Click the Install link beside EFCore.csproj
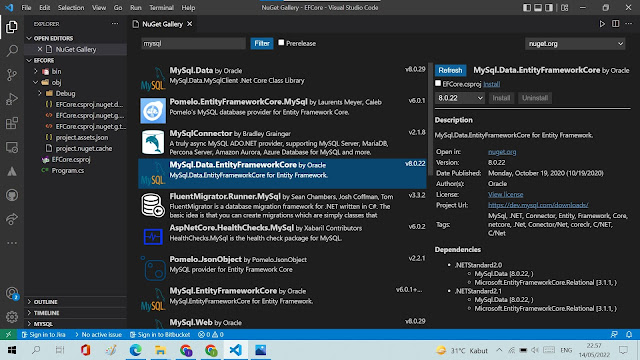Viewport: 640px width, 360px height. click(491, 84)
